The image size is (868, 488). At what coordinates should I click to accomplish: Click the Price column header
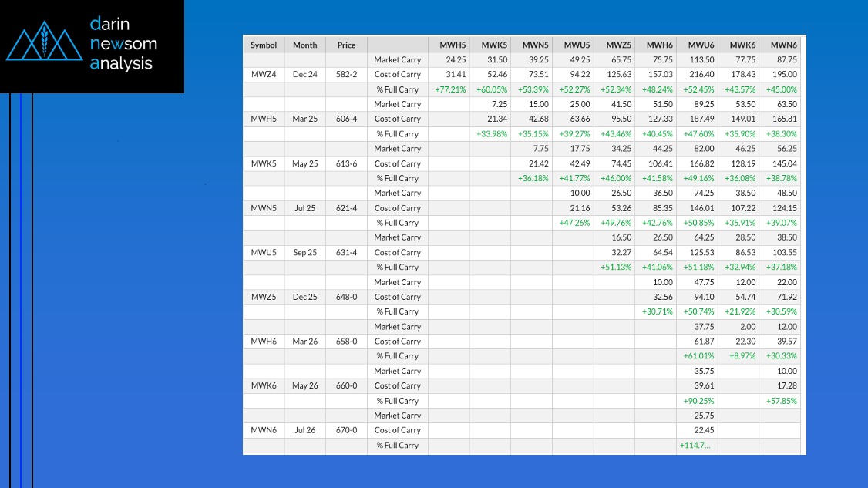[346, 45]
